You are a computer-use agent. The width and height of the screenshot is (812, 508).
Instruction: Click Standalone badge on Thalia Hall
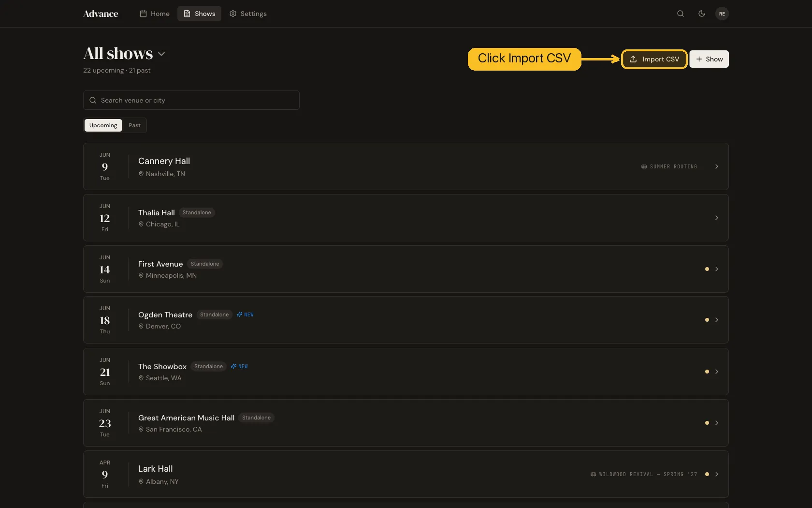pos(197,212)
